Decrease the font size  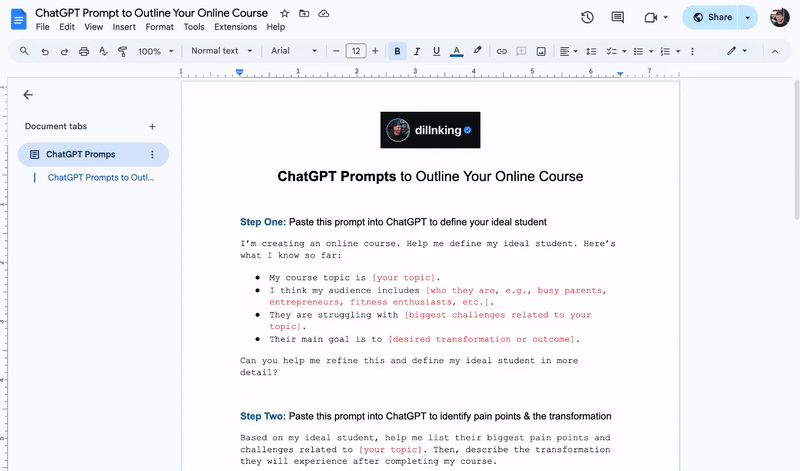[x=336, y=51]
